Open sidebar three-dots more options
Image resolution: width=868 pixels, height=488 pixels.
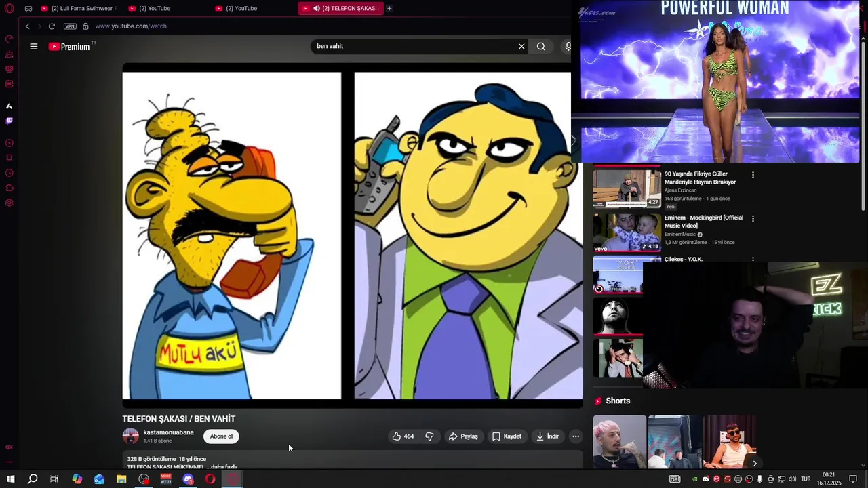pos(9,462)
